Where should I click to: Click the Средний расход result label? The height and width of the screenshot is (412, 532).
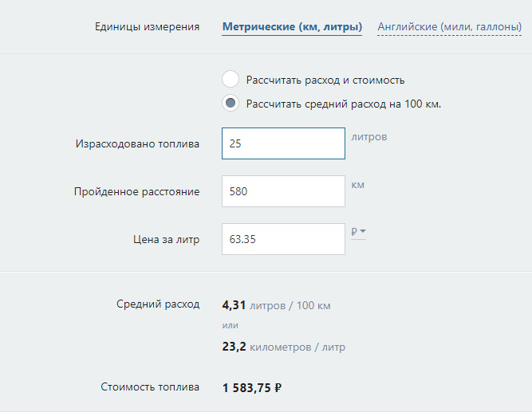[x=158, y=304]
